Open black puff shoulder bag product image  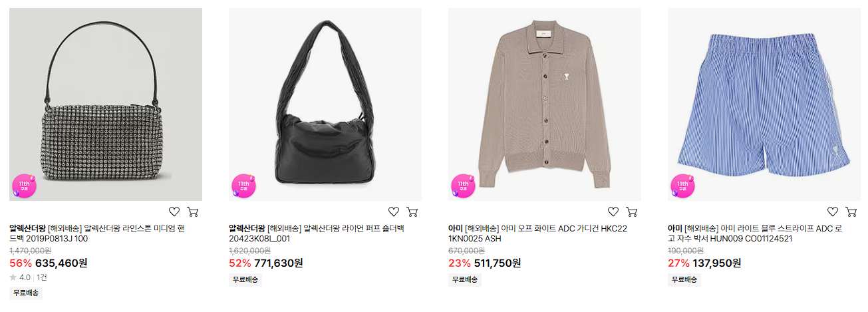(325, 104)
